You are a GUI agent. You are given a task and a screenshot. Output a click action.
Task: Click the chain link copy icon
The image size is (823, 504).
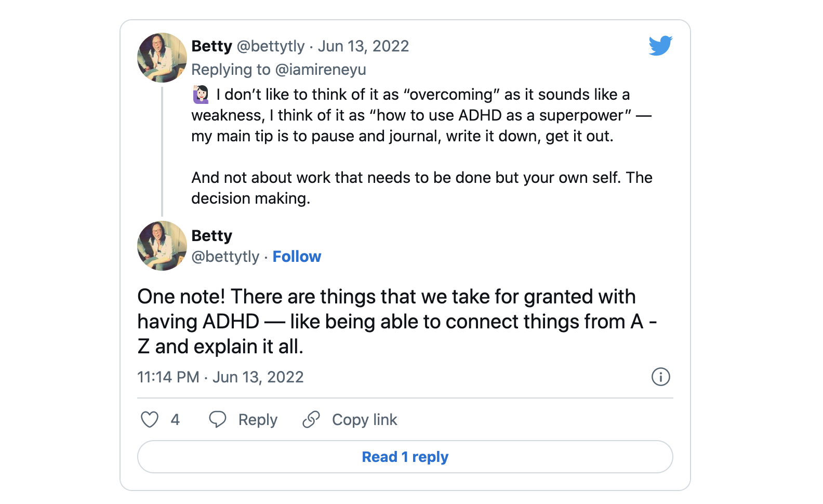(311, 419)
